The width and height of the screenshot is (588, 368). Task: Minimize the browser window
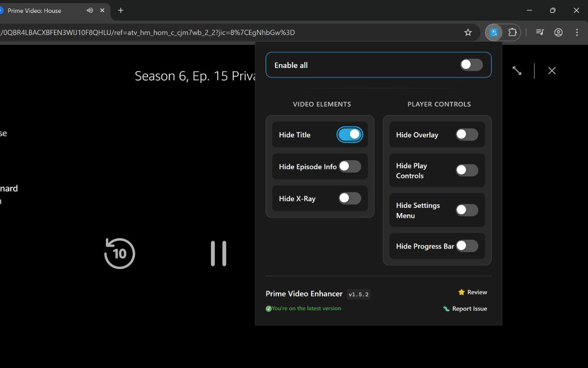(530, 10)
